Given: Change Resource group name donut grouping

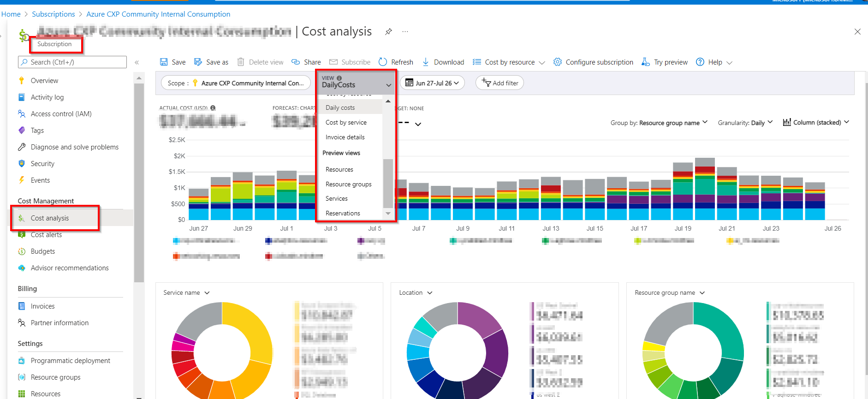Looking at the screenshot, I should click(x=670, y=293).
